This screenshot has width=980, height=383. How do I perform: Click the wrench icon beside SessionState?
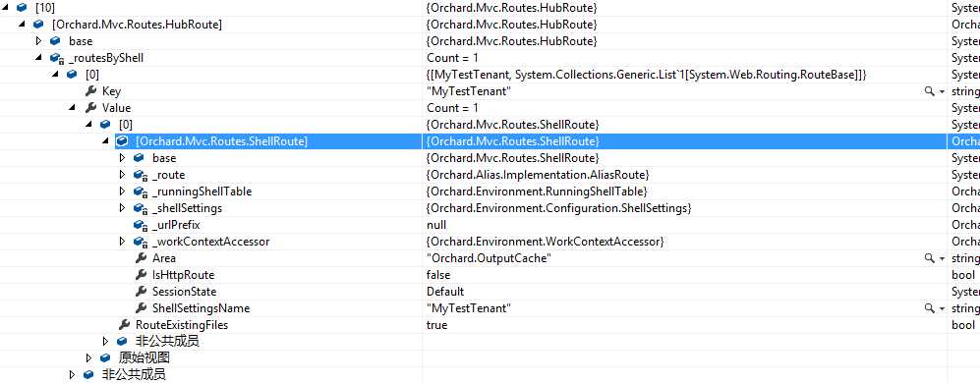[142, 292]
